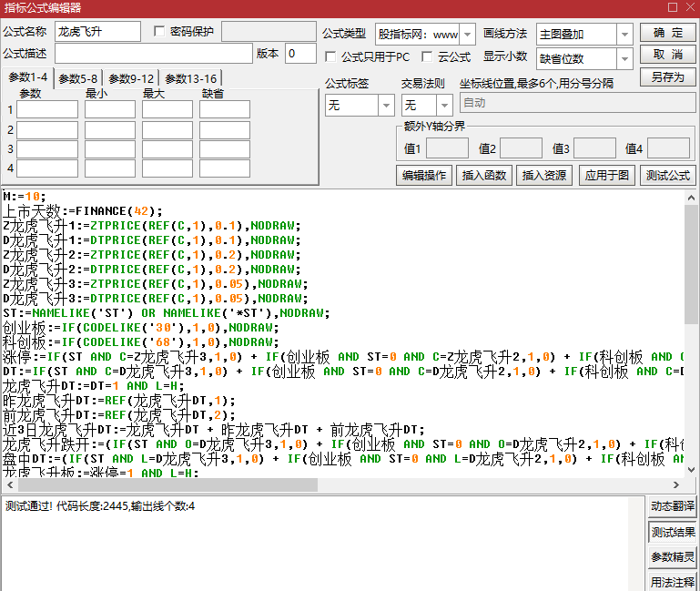
Task: Click the 取消 button
Action: [668, 55]
